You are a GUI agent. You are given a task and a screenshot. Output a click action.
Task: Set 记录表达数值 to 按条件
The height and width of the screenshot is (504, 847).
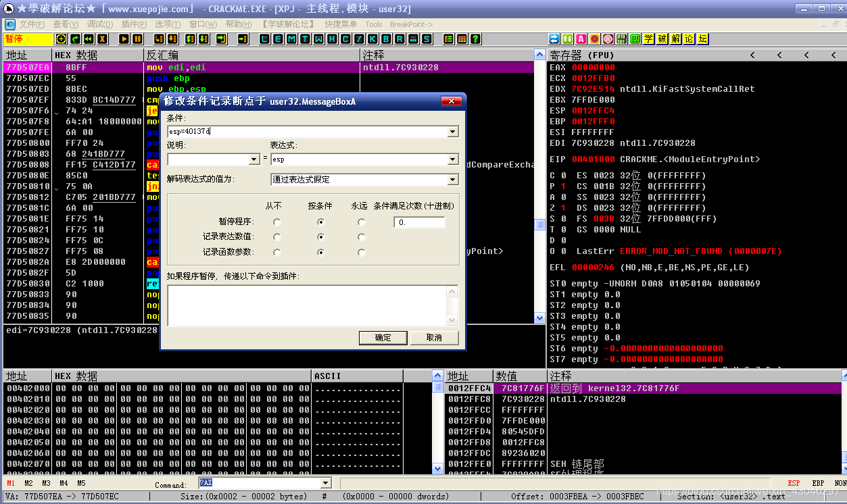320,237
